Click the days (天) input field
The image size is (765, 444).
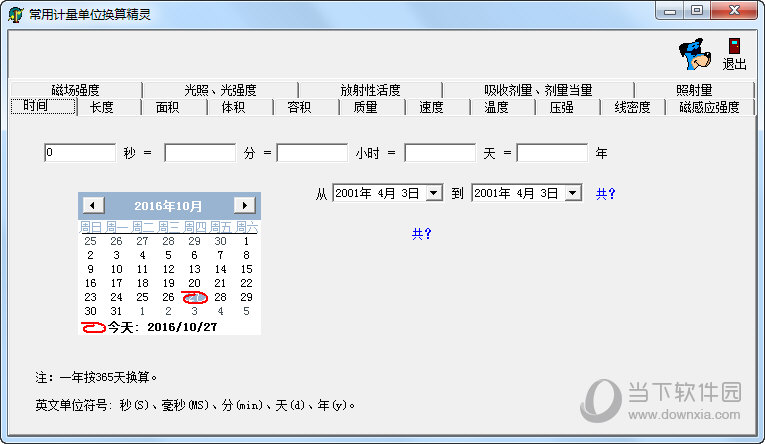click(x=440, y=153)
